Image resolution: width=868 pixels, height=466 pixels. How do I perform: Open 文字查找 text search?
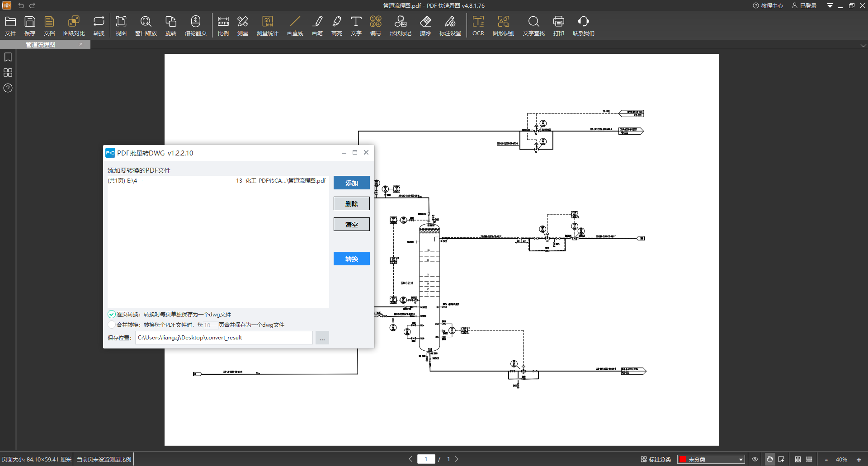pos(533,25)
